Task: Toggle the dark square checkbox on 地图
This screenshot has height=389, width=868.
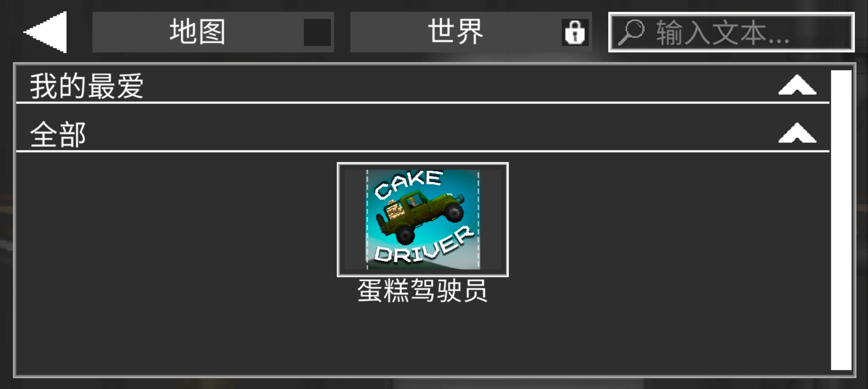Action: pos(317,32)
